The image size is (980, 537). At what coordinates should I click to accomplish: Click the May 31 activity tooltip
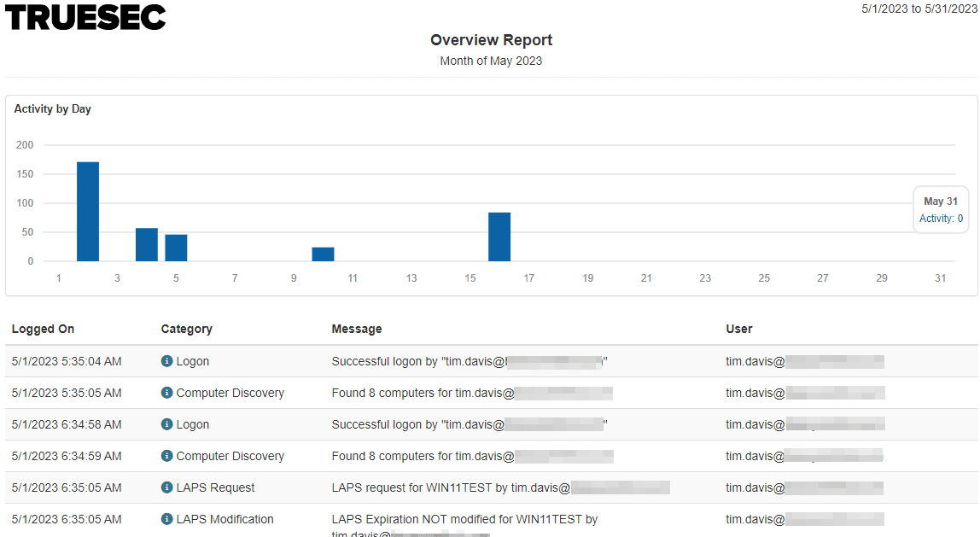click(941, 210)
